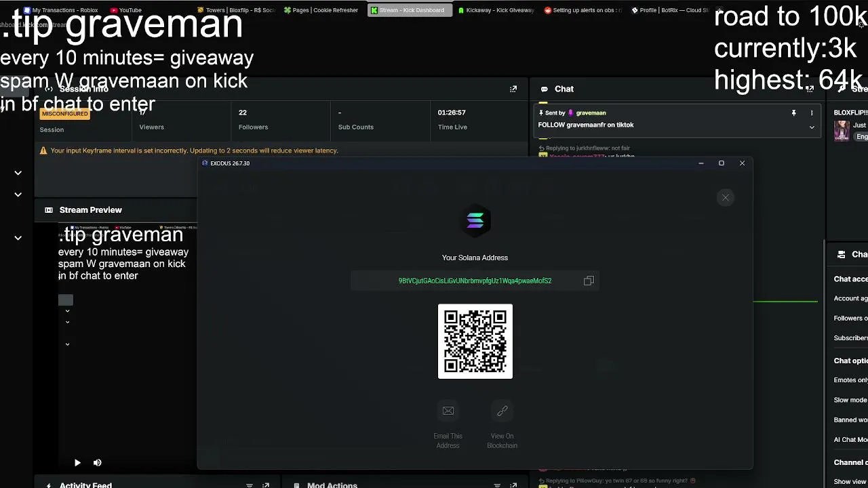Switch to My Transactions - Roblox browser tab
Viewport: 868px width, 488px height.
coord(61,10)
